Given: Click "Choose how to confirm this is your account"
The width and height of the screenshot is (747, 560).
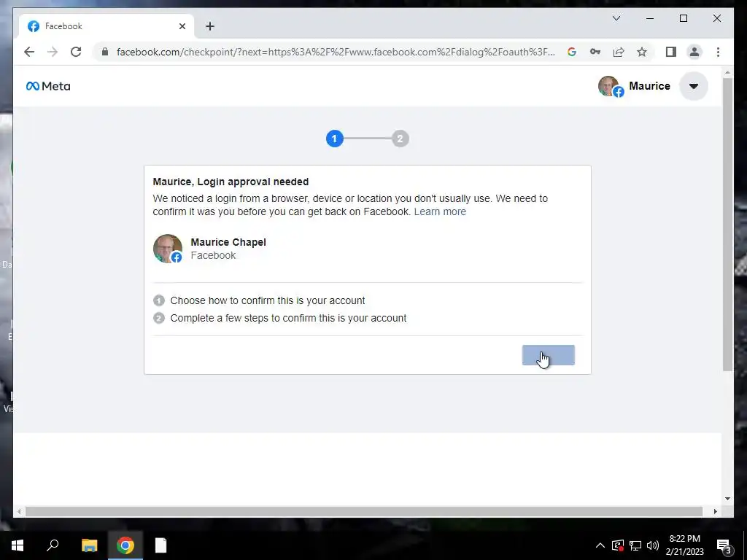Looking at the screenshot, I should [x=268, y=300].
